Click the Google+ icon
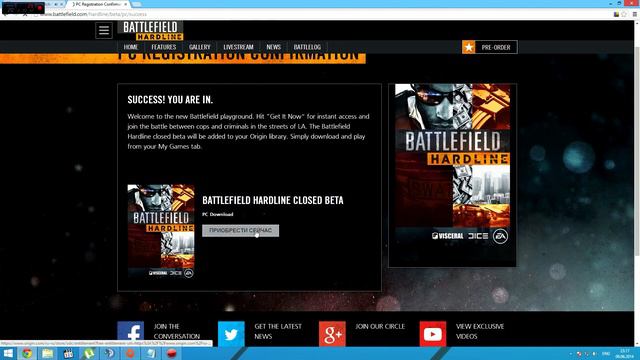The image size is (640, 360). tap(332, 333)
